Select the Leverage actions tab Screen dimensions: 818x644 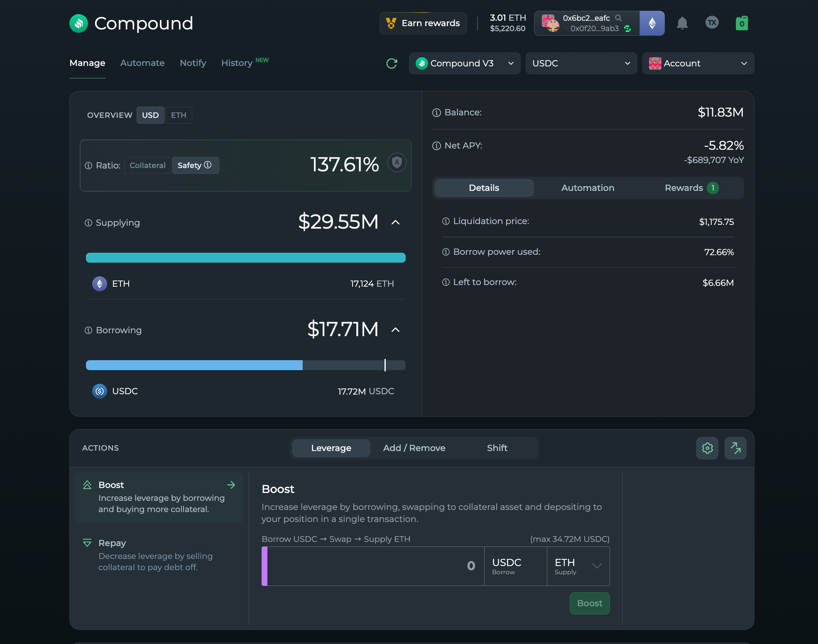331,448
